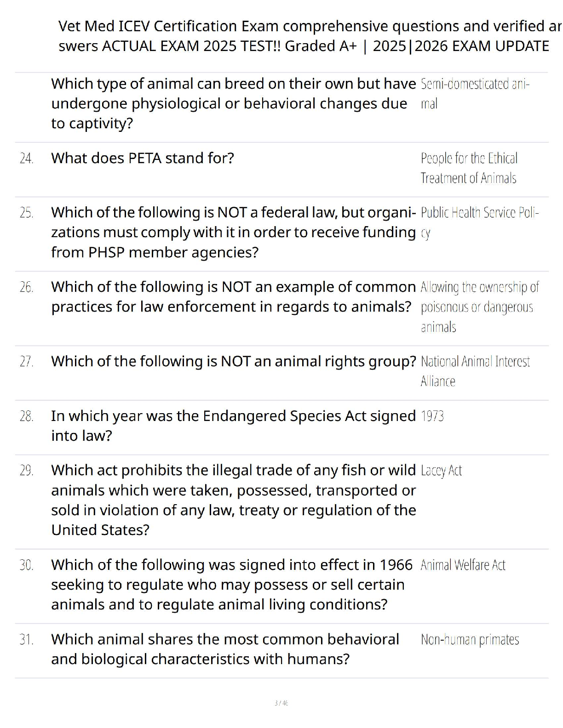Image resolution: width=563 pixels, height=728 pixels.
Task: Click the question about PHSP member agencies funding
Action: (233, 232)
